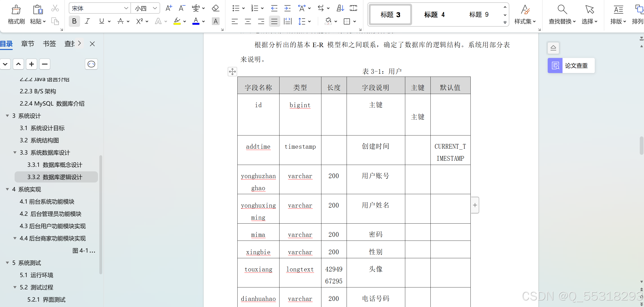644x307 pixels.
Task: Apply blue font color
Action: pyautogui.click(x=196, y=21)
